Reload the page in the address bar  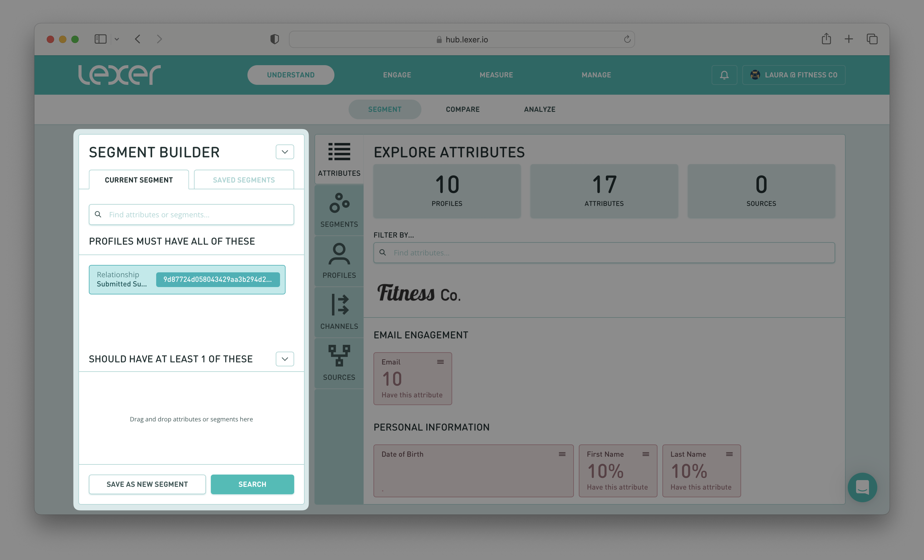pyautogui.click(x=627, y=39)
